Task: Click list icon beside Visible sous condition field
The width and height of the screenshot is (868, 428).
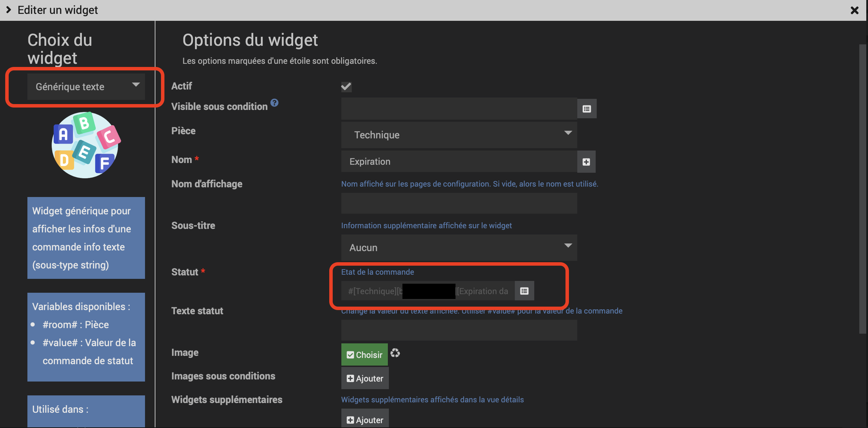Action: (587, 109)
